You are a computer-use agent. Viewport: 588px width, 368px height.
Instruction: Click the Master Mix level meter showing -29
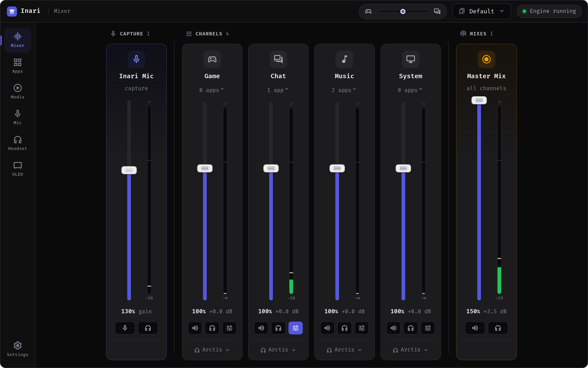(x=499, y=200)
